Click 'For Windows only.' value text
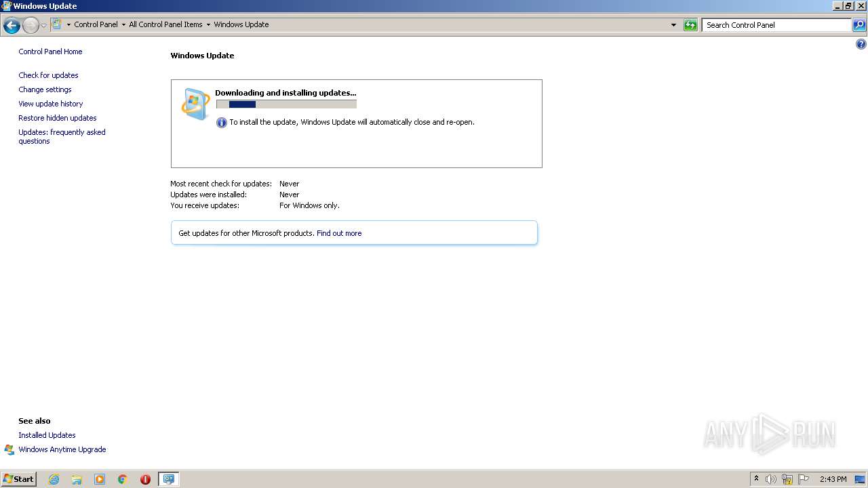 309,205
